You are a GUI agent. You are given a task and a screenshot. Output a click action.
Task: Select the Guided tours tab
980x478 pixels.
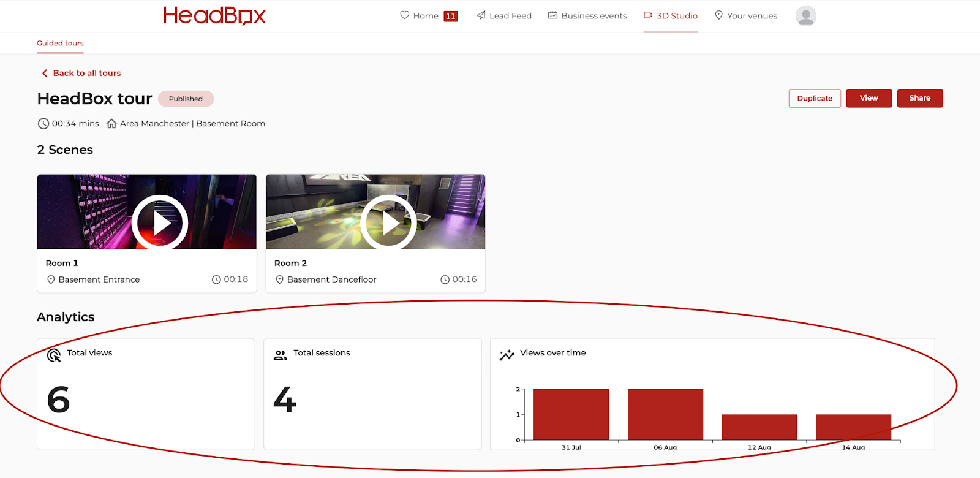pyautogui.click(x=60, y=43)
